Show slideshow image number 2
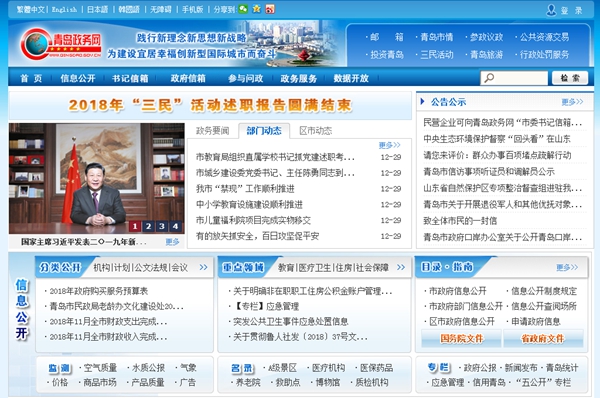Screen dimensions: 600x398 148,226
